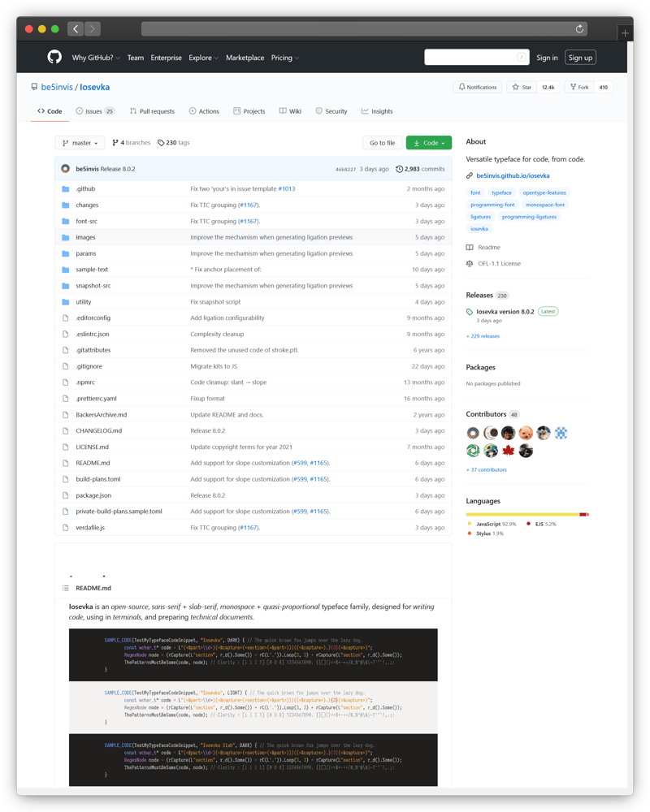Click the release tag icon for 8.0.2
The image size is (650, 812).
[x=469, y=312]
